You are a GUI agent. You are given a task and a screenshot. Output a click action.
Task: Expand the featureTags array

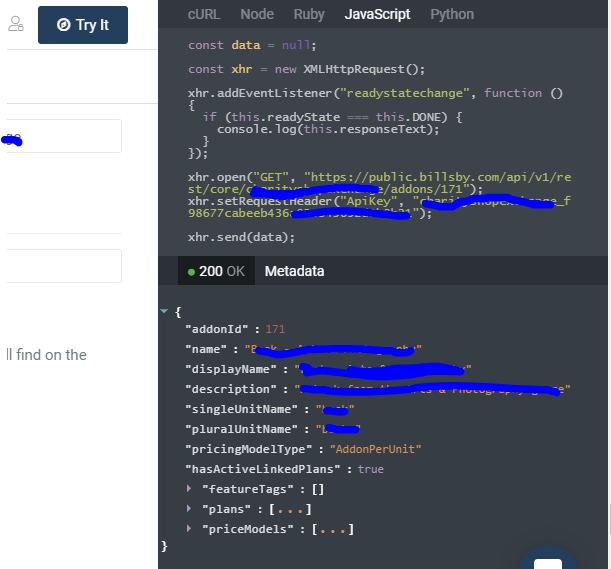point(189,488)
